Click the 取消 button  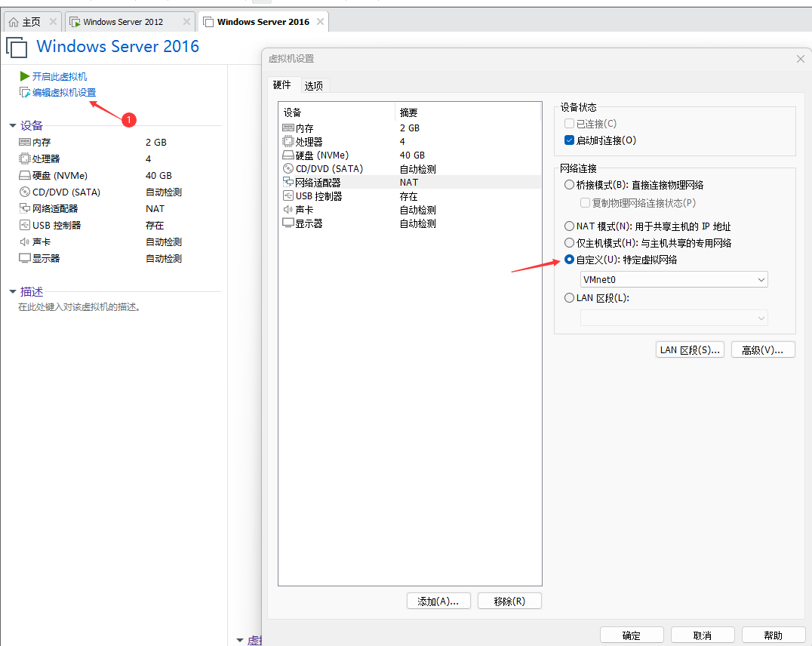703,635
